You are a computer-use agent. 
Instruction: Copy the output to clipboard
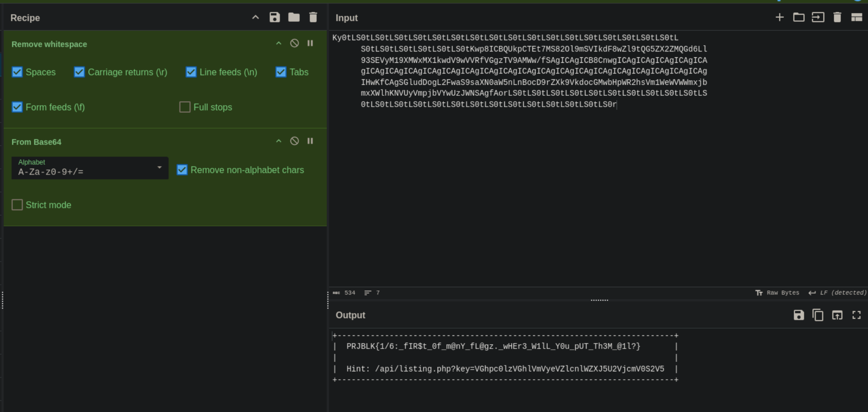click(x=818, y=315)
